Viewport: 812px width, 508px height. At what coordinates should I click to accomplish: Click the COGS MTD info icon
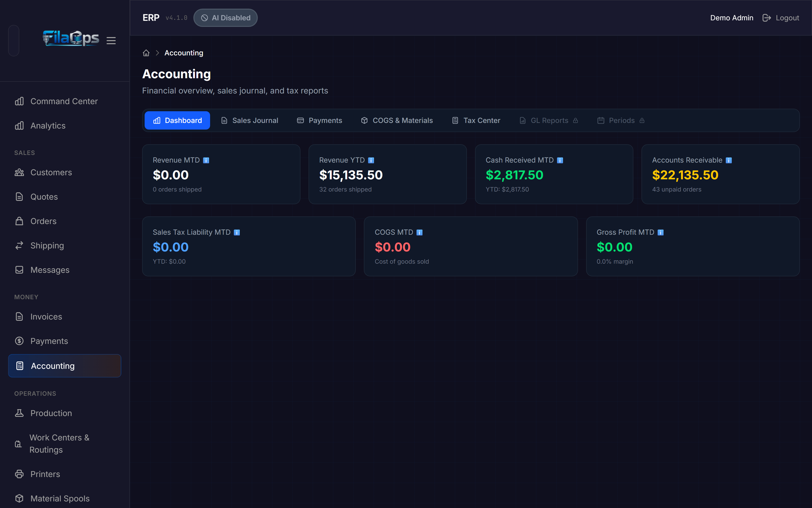click(419, 232)
